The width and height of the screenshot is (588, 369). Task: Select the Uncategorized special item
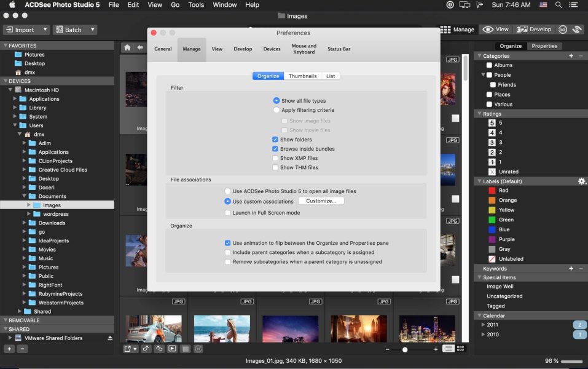(x=504, y=296)
